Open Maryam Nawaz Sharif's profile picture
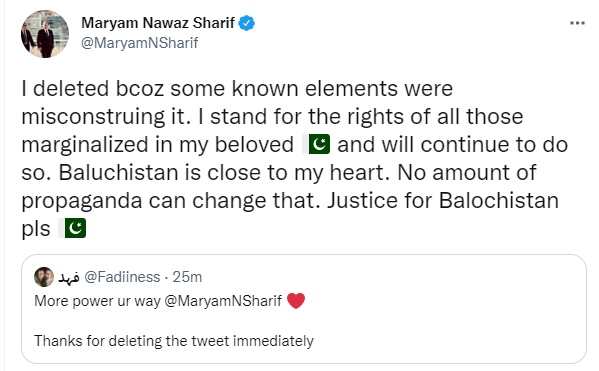 tap(45, 34)
